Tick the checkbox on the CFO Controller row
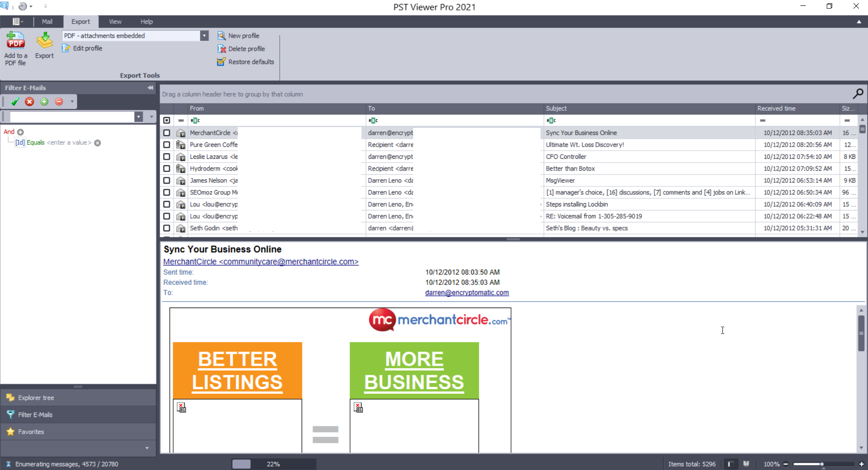The height and width of the screenshot is (470, 868). pos(166,156)
